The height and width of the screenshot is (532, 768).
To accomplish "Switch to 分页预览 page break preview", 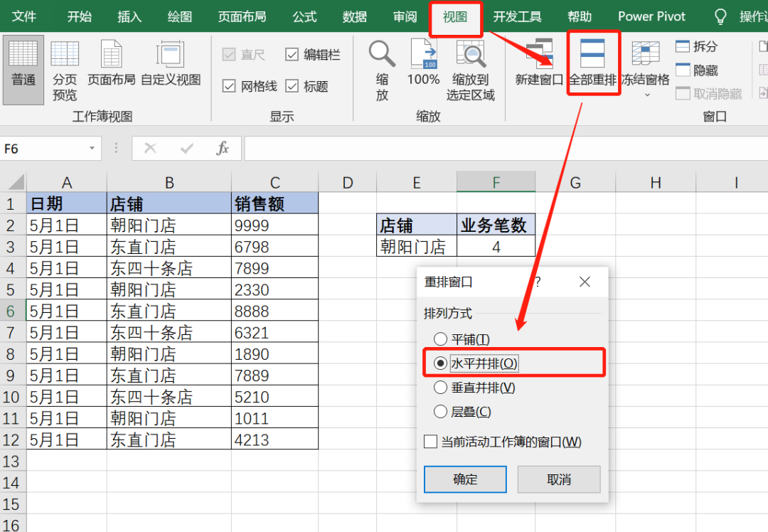I will 65,53.
